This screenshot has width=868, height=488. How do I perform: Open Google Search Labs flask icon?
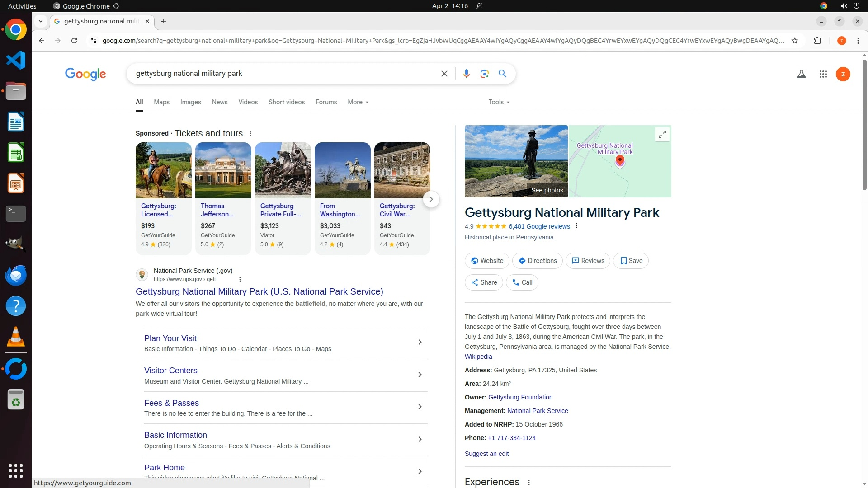[x=801, y=74]
